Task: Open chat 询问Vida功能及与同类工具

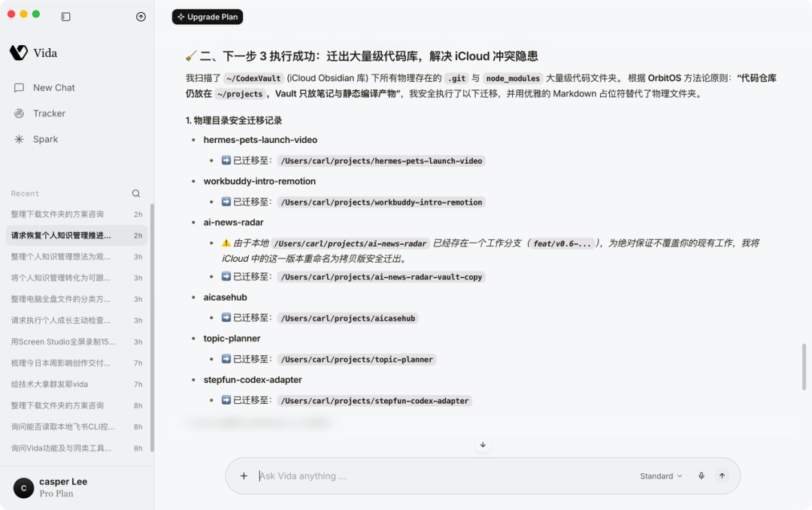Action: 77,448
